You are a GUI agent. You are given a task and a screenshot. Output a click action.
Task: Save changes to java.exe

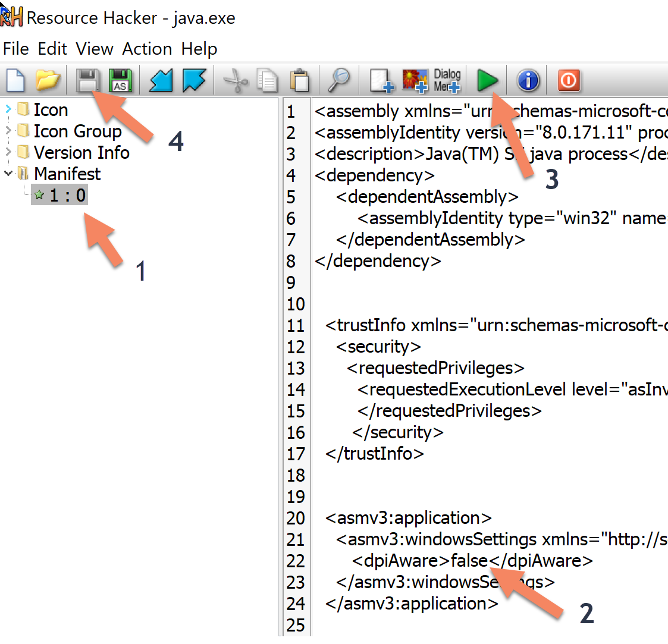(87, 80)
